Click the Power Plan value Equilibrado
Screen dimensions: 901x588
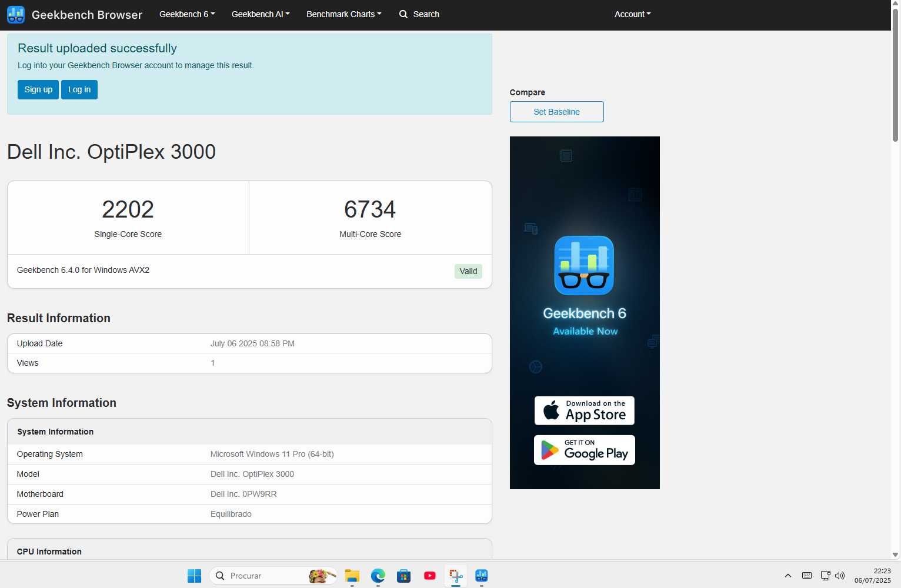[231, 514]
